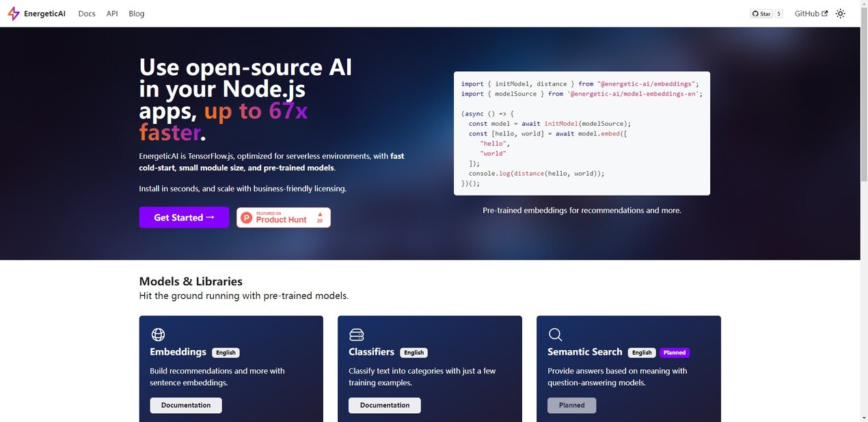Image resolution: width=868 pixels, height=422 pixels.
Task: Click the EnergeticAI lightning bolt logo
Action: [13, 14]
